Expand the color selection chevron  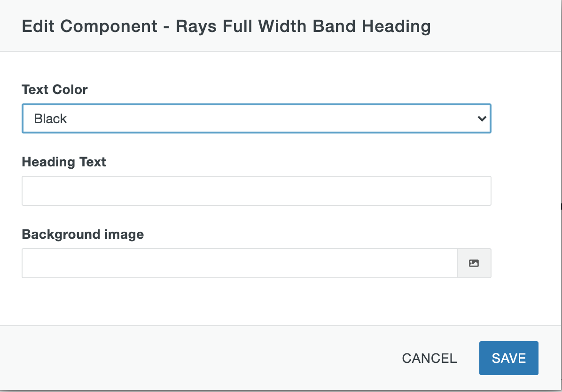point(482,118)
